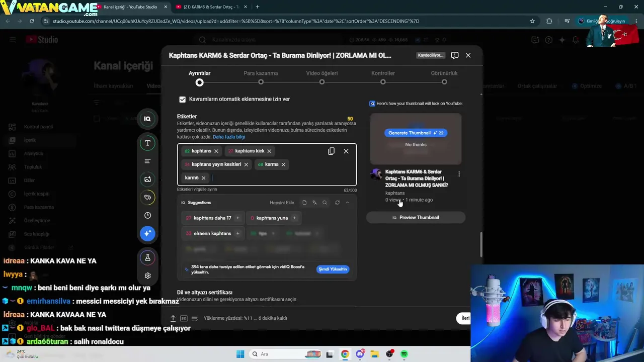Open the Windows Start menu

click(240, 354)
